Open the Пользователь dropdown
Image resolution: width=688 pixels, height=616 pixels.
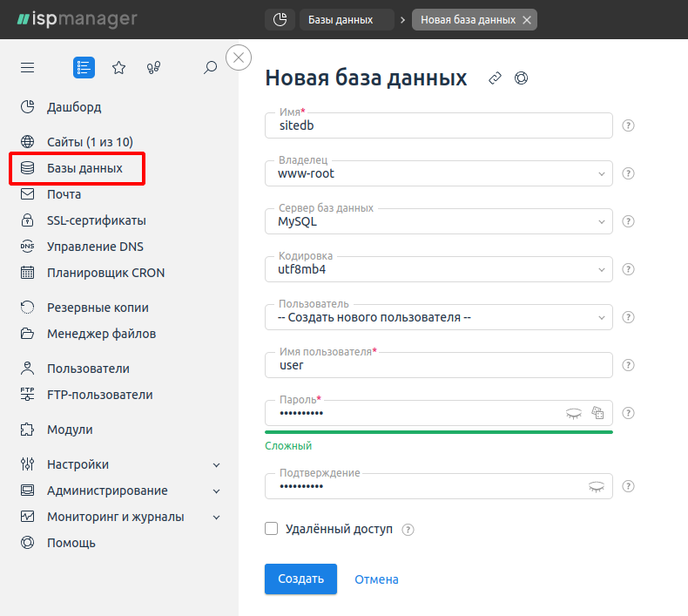(x=439, y=317)
